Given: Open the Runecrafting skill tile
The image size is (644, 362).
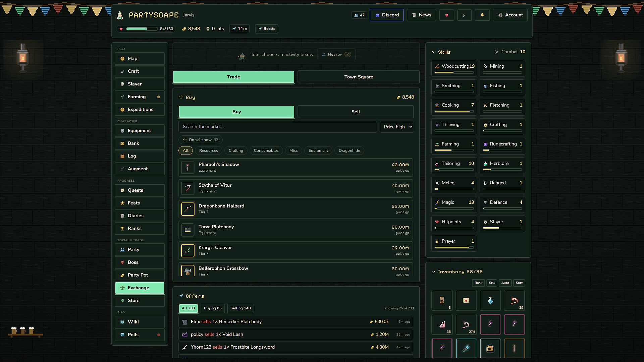Looking at the screenshot, I should tap(502, 146).
